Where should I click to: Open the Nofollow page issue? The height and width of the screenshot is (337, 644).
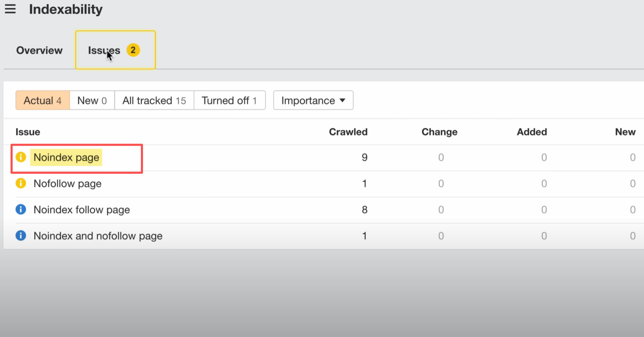point(67,184)
